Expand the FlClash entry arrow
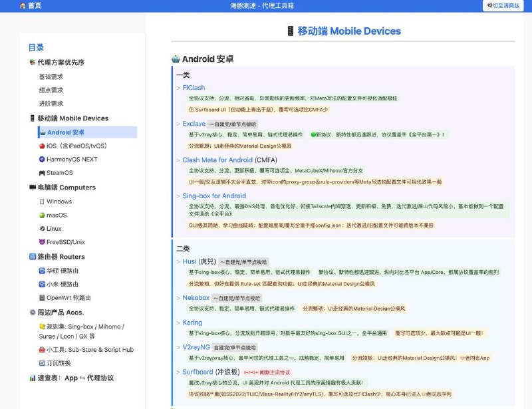Viewport: 532px width, 409px height. tap(178, 88)
